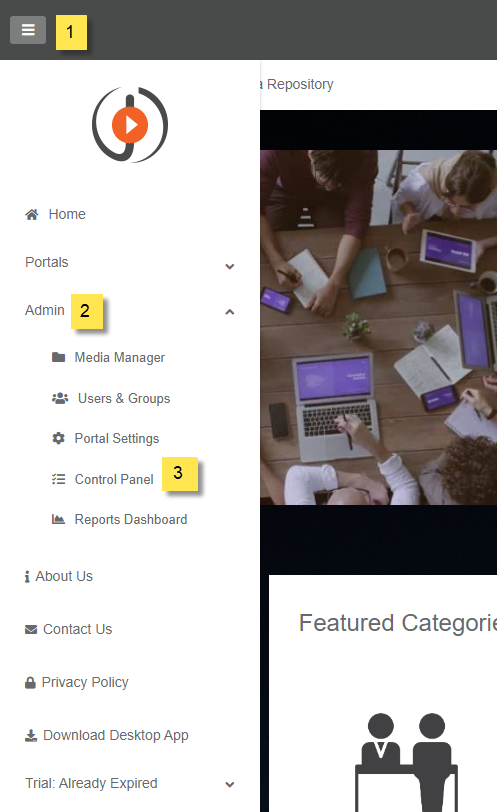Click the Users & Groups people icon
This screenshot has height=812, width=497.
click(x=60, y=398)
